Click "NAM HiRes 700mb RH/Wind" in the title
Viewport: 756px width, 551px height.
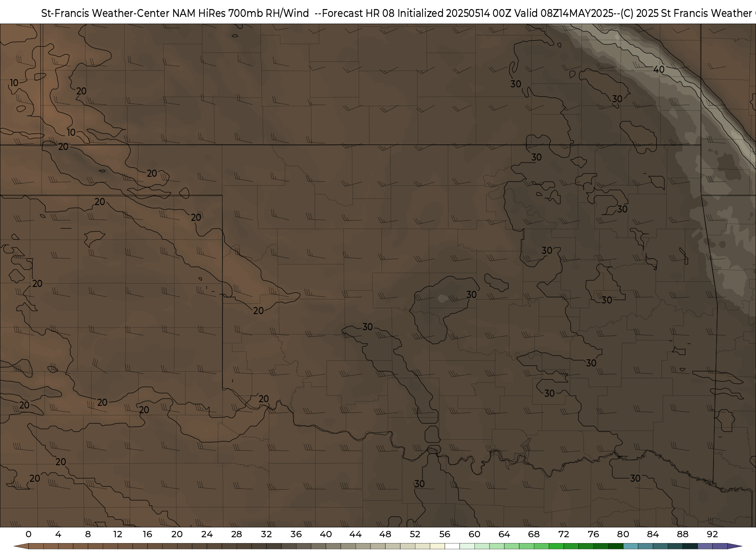pyautogui.click(x=241, y=13)
